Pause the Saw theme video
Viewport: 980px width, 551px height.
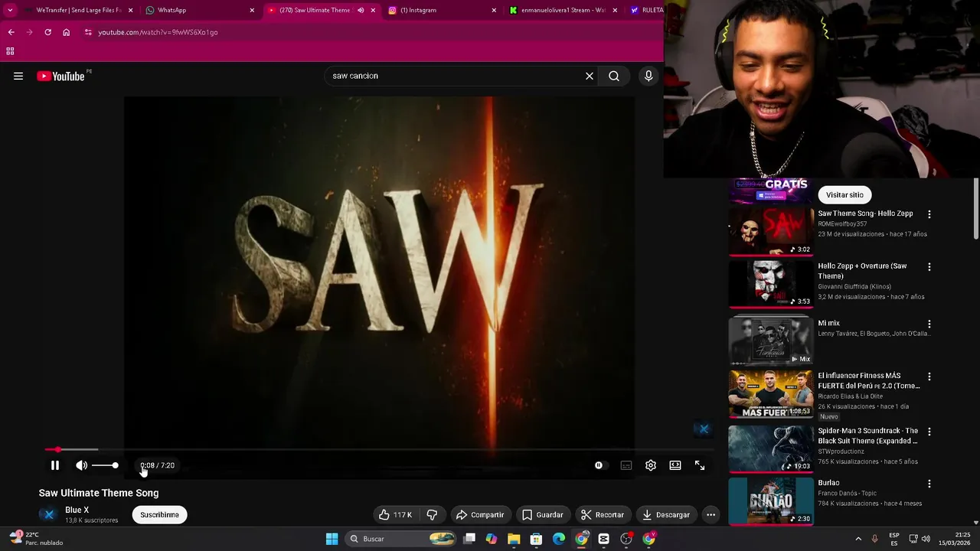(x=55, y=465)
